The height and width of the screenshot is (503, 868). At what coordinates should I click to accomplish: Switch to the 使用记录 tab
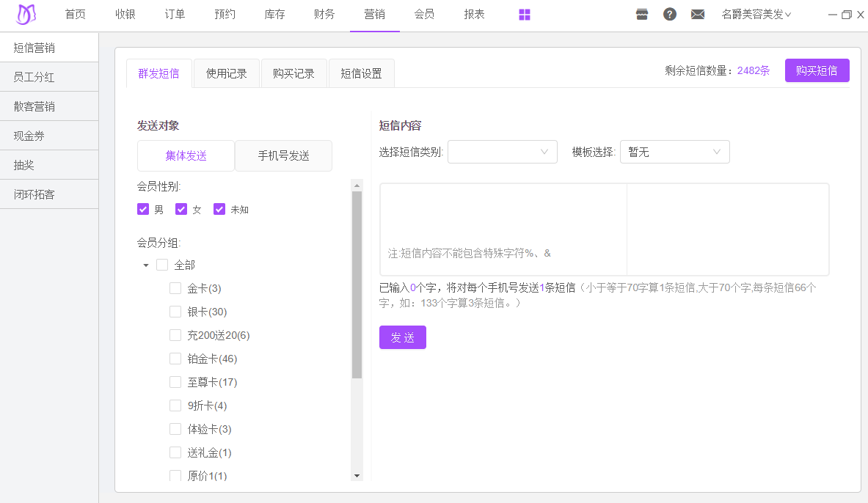tap(227, 73)
